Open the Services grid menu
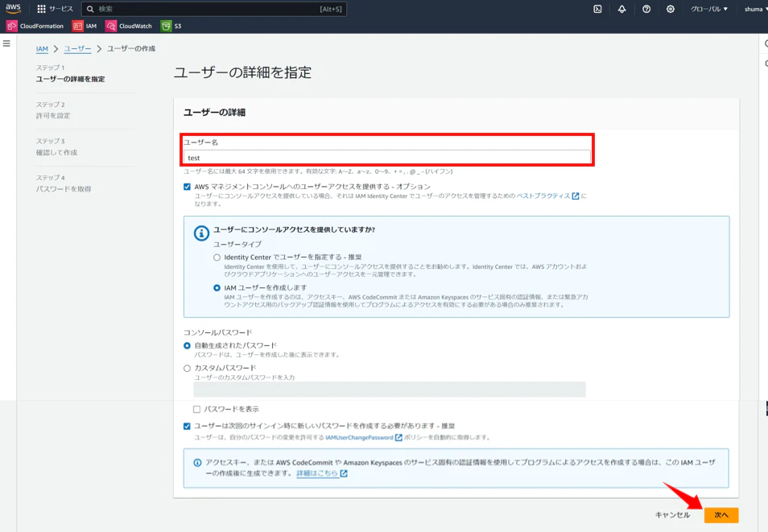The image size is (768, 532). 55,9
